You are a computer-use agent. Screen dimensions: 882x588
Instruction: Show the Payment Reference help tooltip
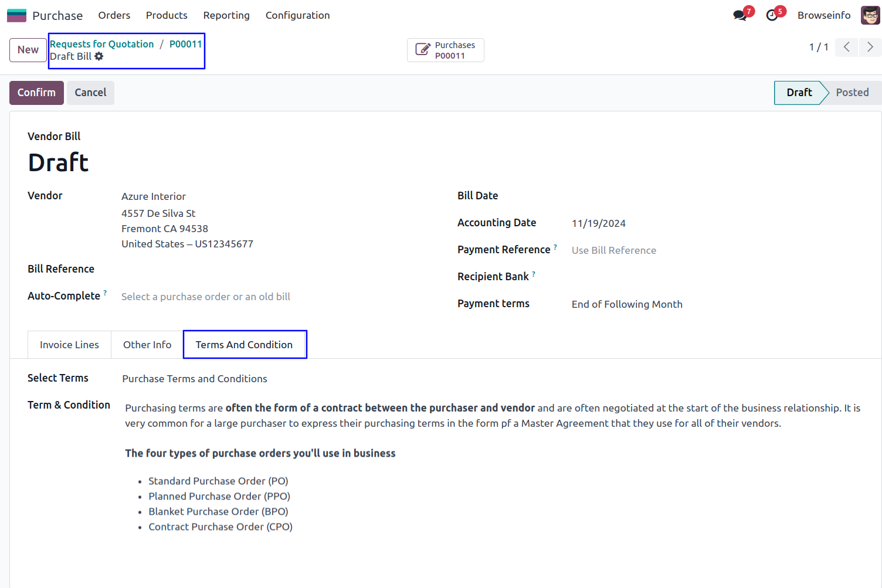(555, 247)
